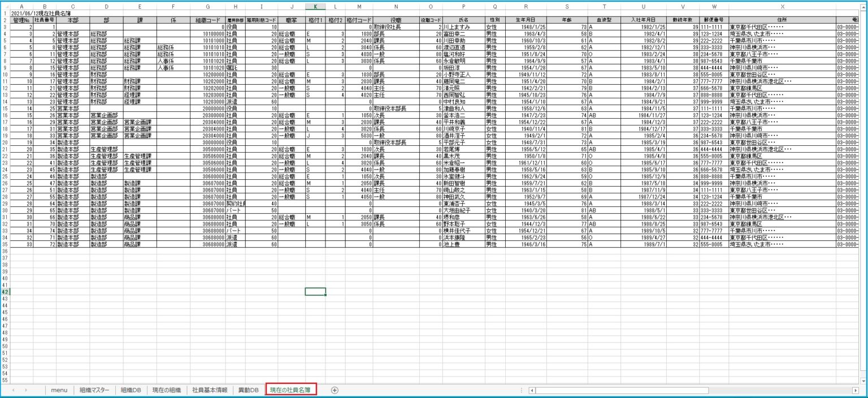
Task: Open the 組織マスター sheet tab
Action: [x=94, y=390]
